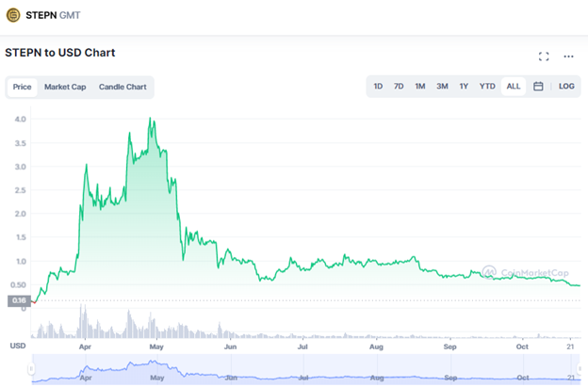Open the three-dot more options menu

point(568,56)
